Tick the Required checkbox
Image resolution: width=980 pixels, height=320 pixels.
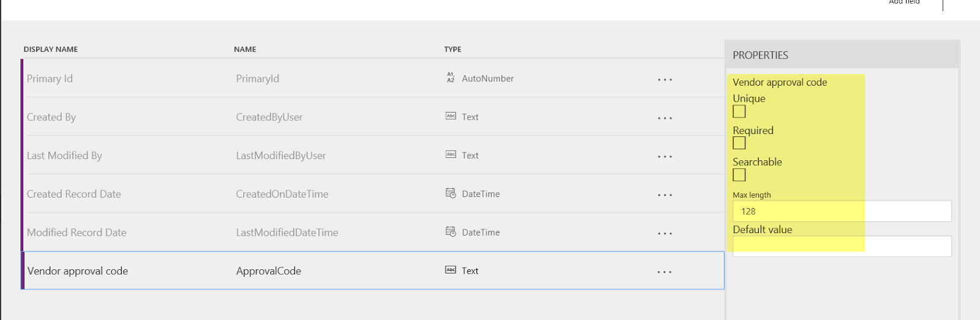739,143
